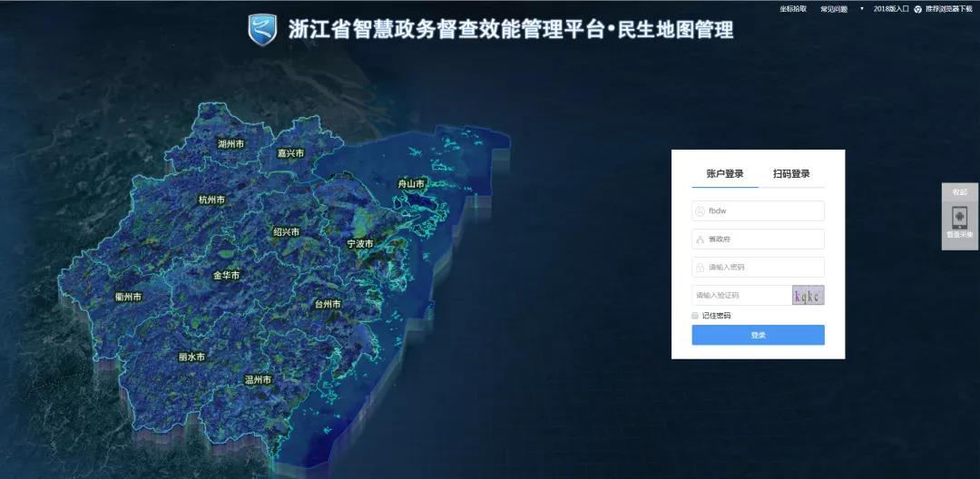Expand the small dropdown arrow beside 常见问题

pyautogui.click(x=862, y=9)
